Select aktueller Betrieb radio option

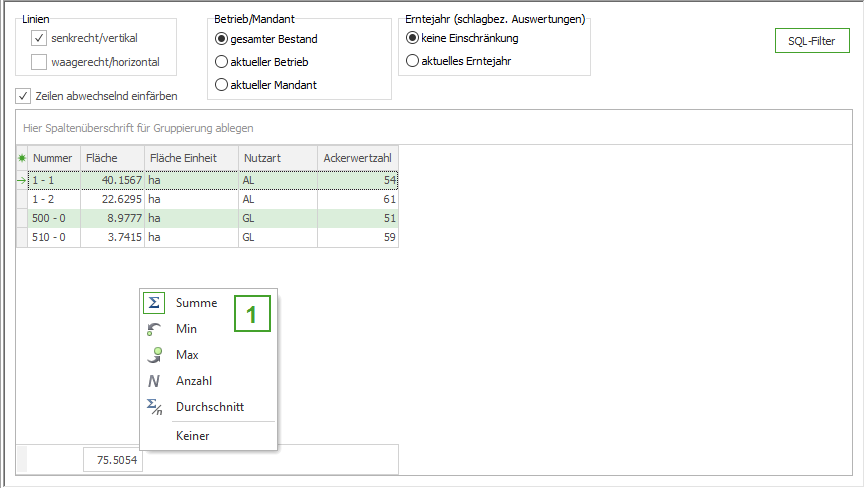pos(222,62)
